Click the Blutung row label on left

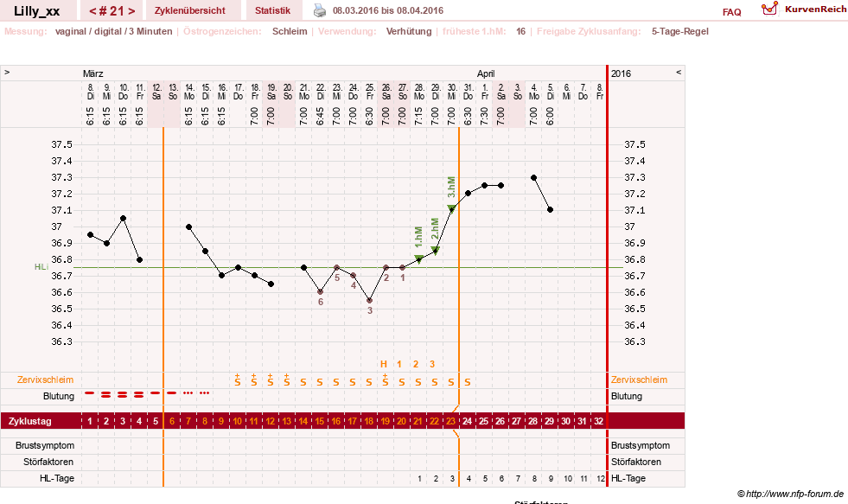[59, 396]
